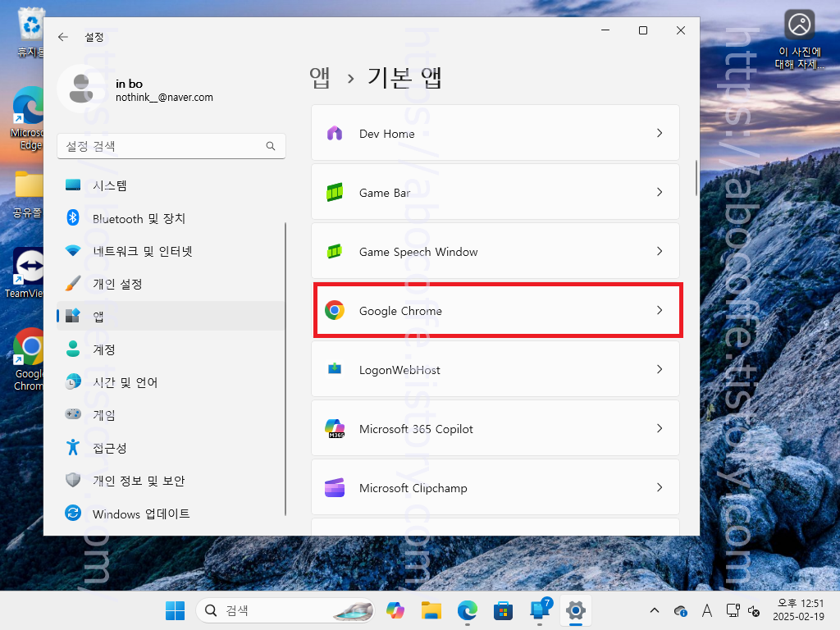Viewport: 840px width, 630px height.
Task: Click the Game Speech Window icon
Action: pyautogui.click(x=335, y=251)
